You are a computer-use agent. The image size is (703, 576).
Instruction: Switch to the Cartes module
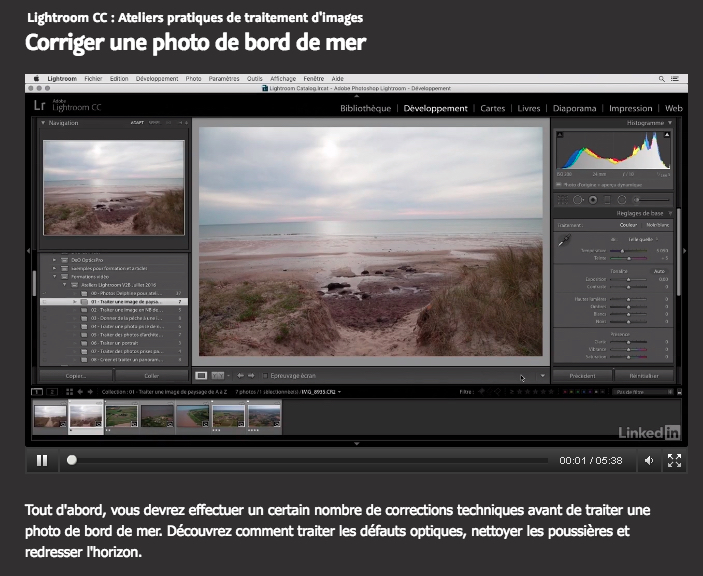(x=492, y=108)
